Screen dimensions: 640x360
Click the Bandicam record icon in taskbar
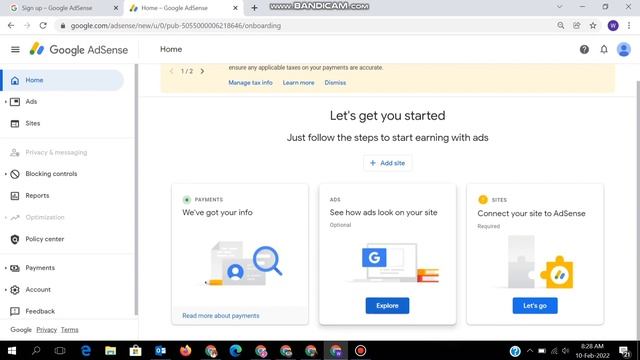click(x=360, y=351)
